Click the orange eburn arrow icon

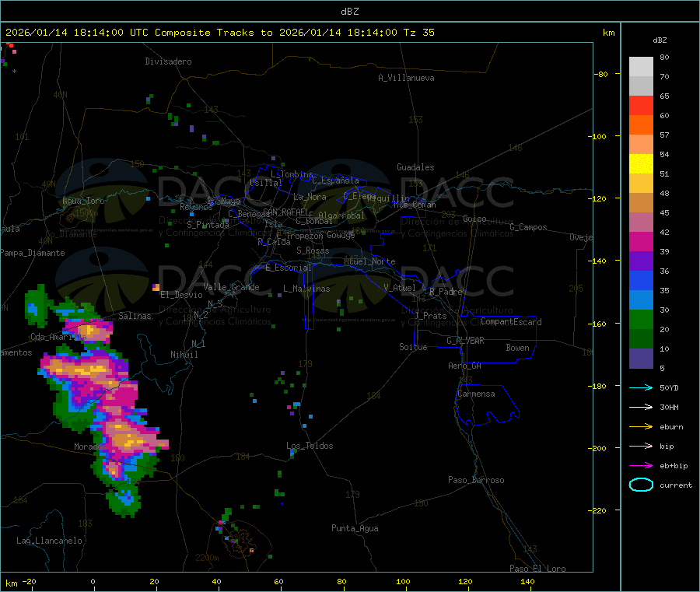(641, 427)
